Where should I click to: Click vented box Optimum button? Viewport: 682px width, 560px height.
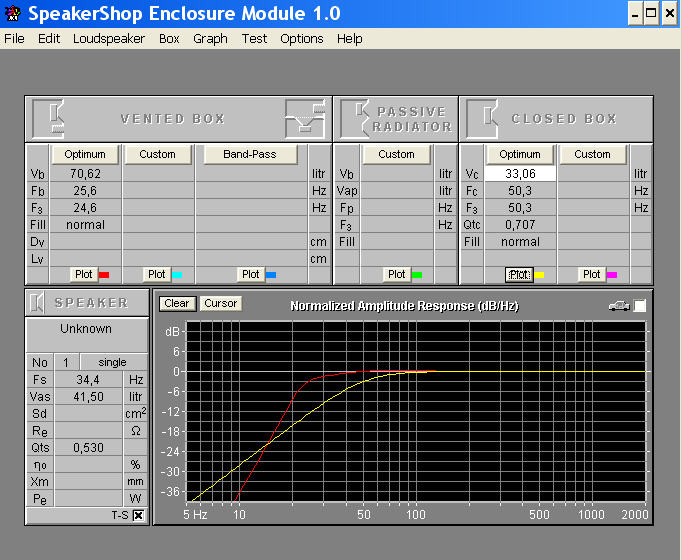click(x=85, y=154)
